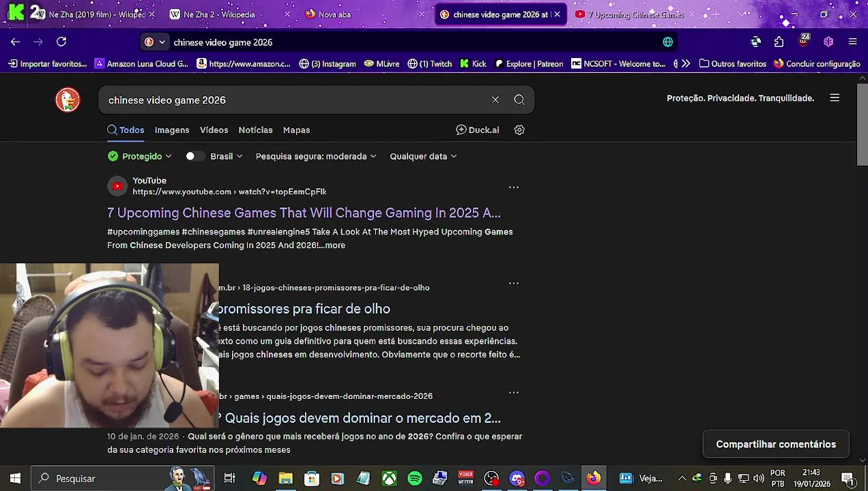Screen dimensions: 868x491
Task: Click the Concluir configuração bookmark
Action: [x=817, y=63]
